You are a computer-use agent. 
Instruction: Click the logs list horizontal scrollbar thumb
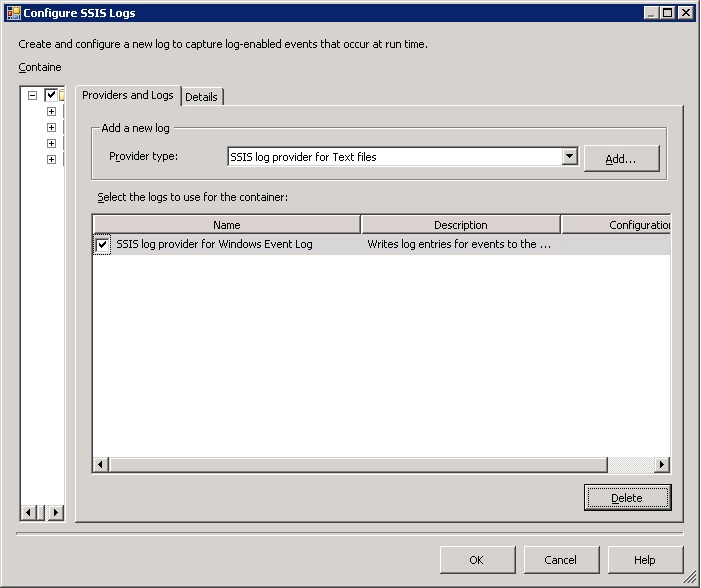click(x=358, y=465)
